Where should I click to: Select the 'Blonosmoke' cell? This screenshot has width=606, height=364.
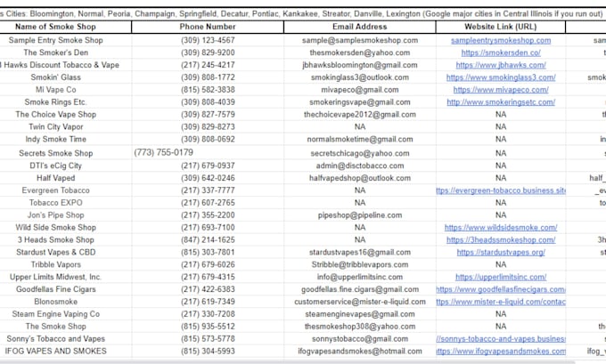coord(65,302)
